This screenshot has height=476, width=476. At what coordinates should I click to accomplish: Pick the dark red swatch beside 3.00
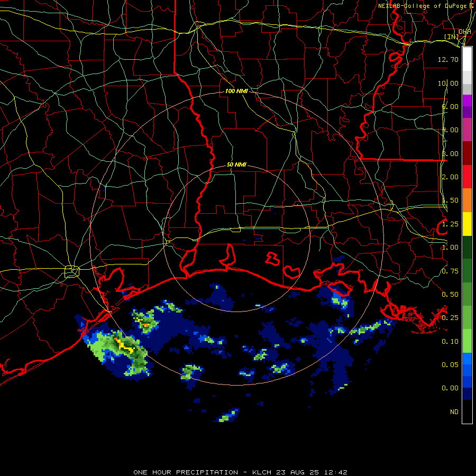467,153
